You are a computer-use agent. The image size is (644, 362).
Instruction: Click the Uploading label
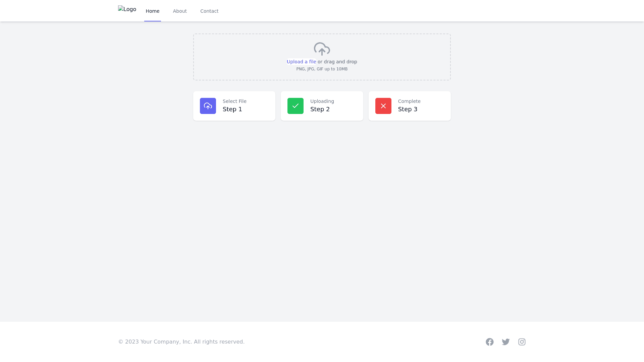tap(322, 101)
